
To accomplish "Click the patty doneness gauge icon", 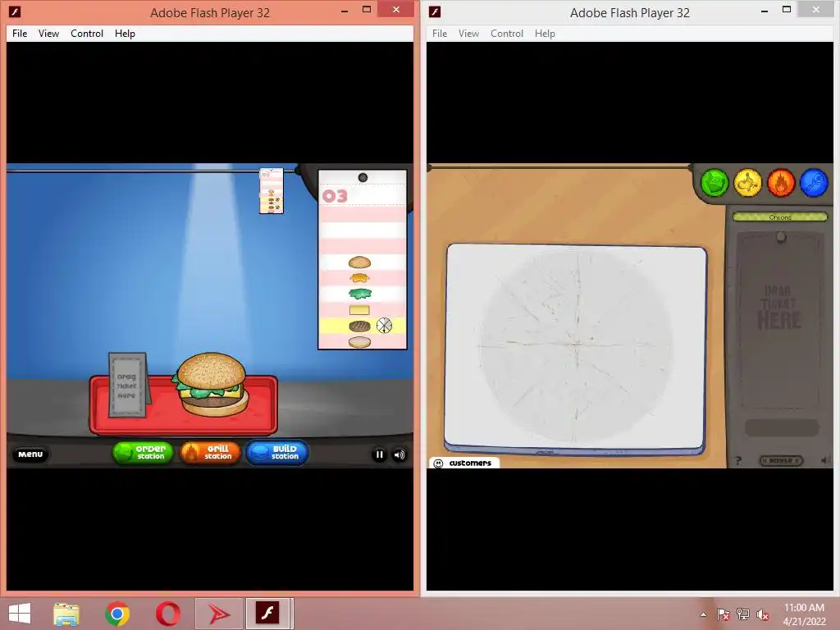I will tap(384, 325).
